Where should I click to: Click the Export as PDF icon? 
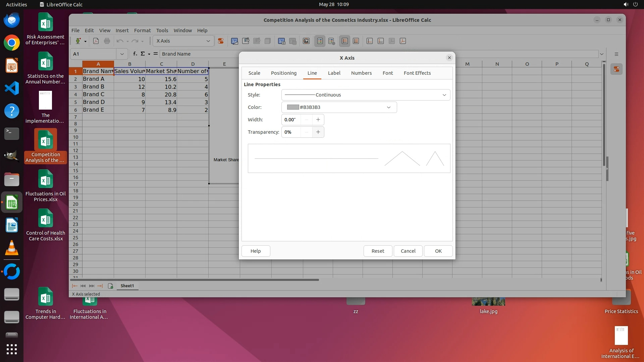pos(96,41)
